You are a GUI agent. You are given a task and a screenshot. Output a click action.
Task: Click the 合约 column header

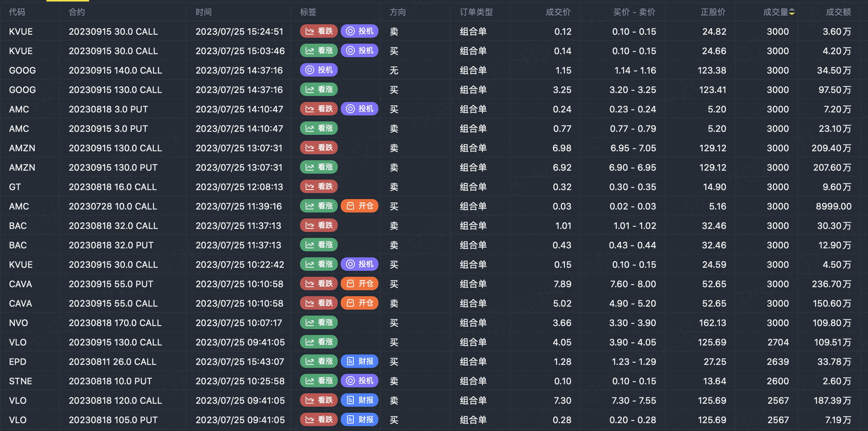coord(77,12)
